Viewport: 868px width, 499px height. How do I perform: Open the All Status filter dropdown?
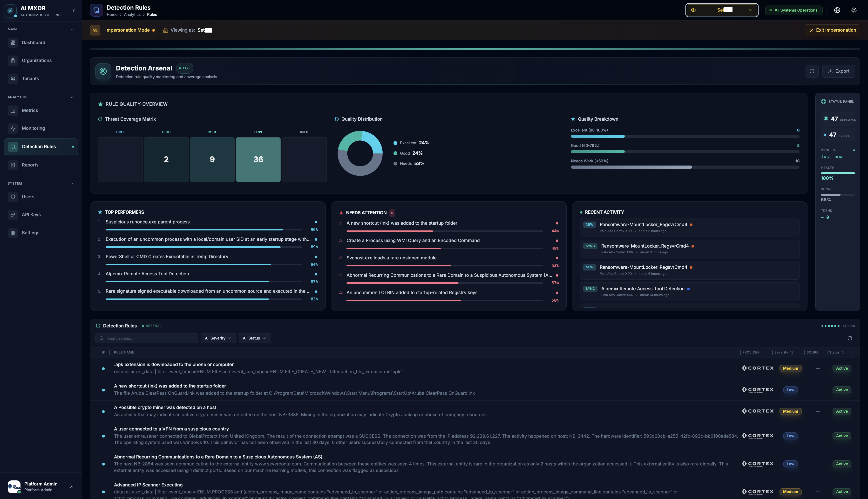tap(254, 338)
